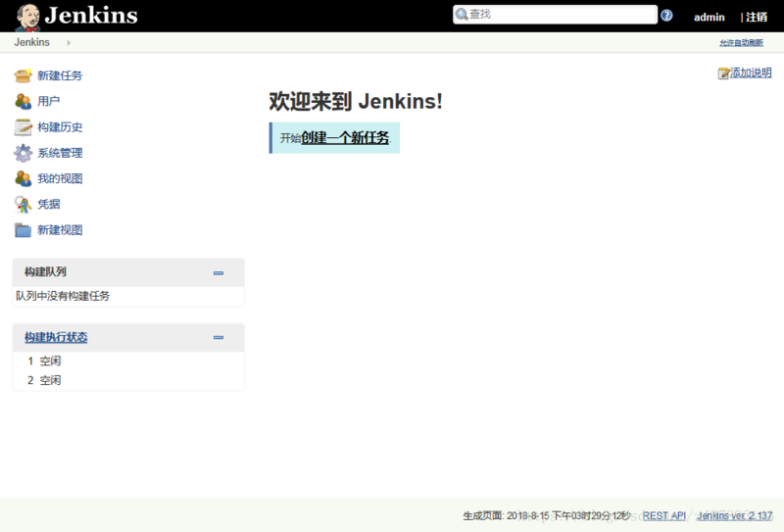Image resolution: width=784 pixels, height=532 pixels.
Task: Open the REST API footer link
Action: [664, 515]
